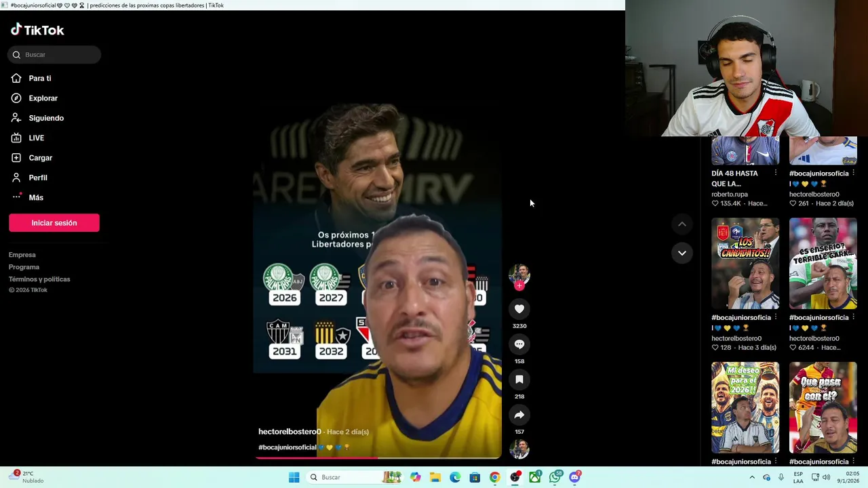Click the #bocajuniorsoficial hashtag in caption

click(x=288, y=447)
